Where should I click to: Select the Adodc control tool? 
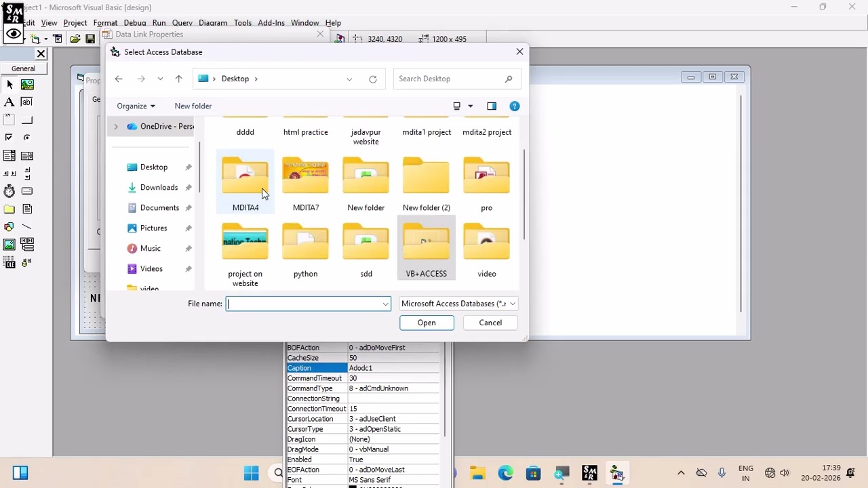coord(27,262)
